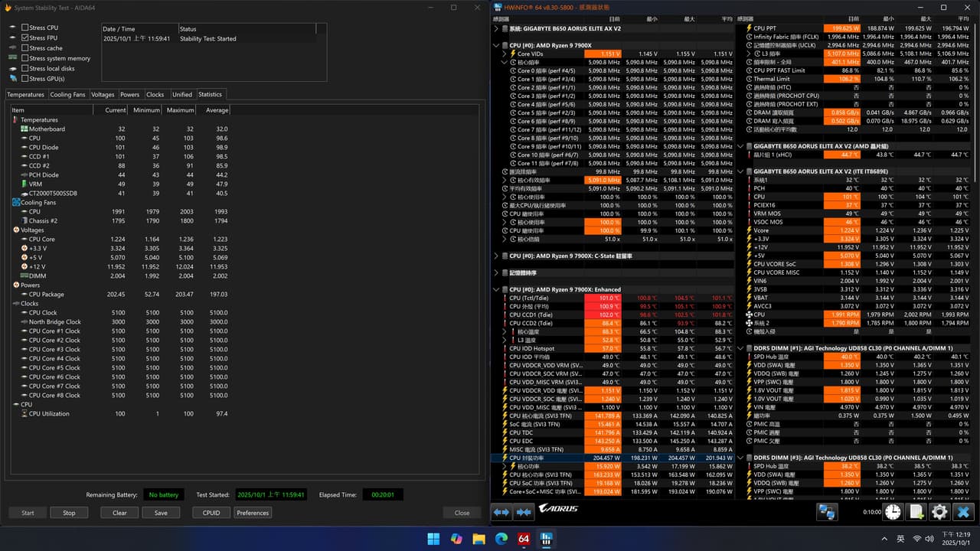Launch Microsoft Edge from the taskbar
Viewport: 980px width, 551px height.
(501, 539)
